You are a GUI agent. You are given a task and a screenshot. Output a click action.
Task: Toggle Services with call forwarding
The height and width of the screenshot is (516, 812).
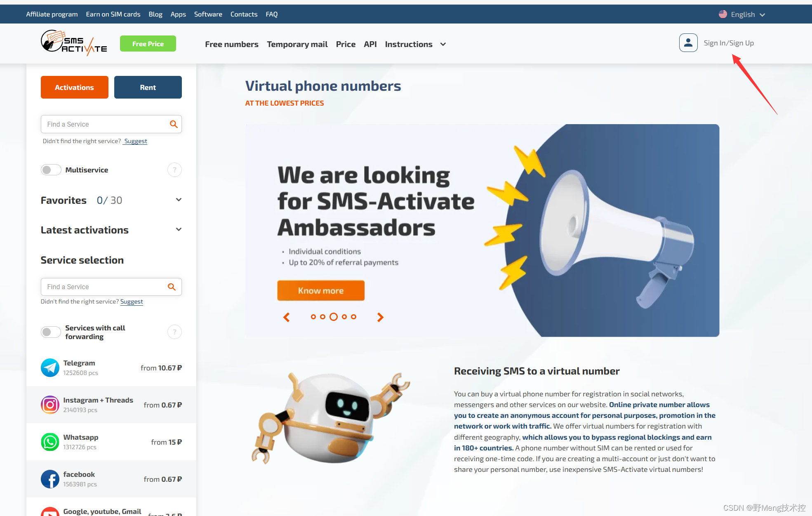51,332
